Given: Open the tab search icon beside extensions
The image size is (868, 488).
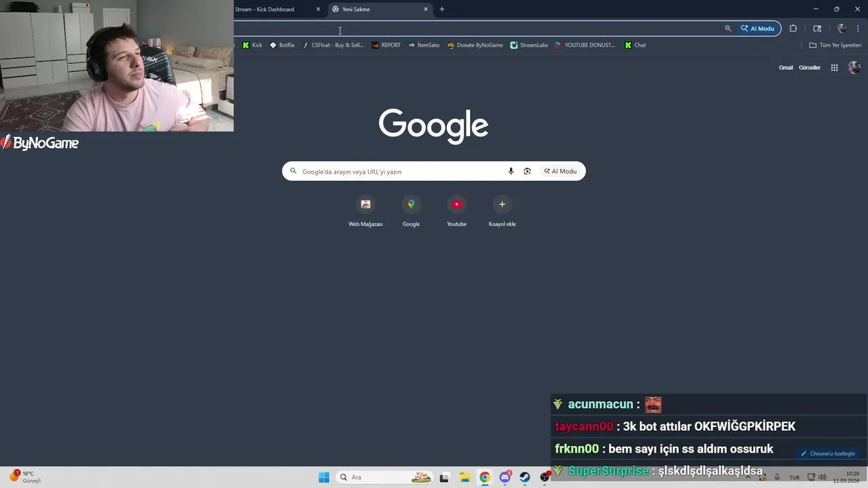Looking at the screenshot, I should pyautogui.click(x=817, y=28).
